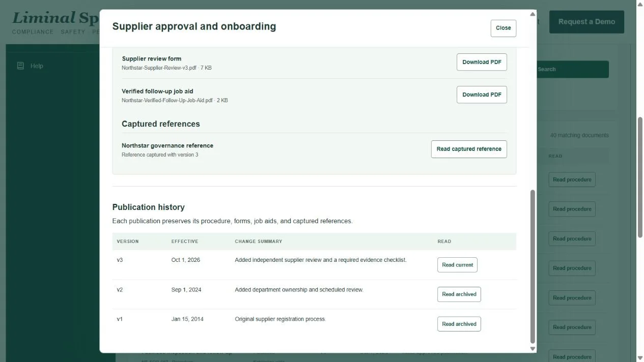Click the Oct 1, 2026 effective date
The width and height of the screenshot is (644, 362).
(186, 260)
